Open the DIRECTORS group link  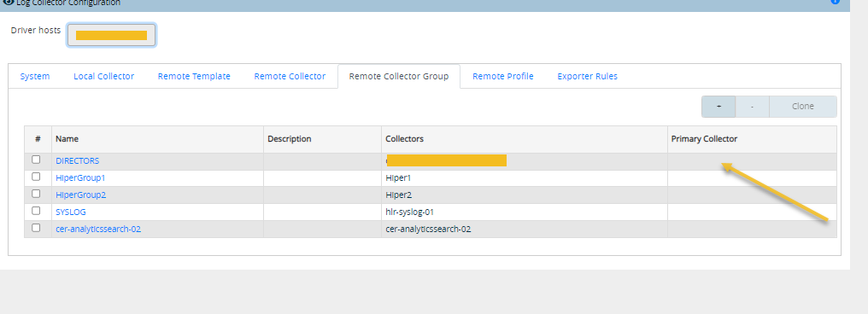coord(78,161)
